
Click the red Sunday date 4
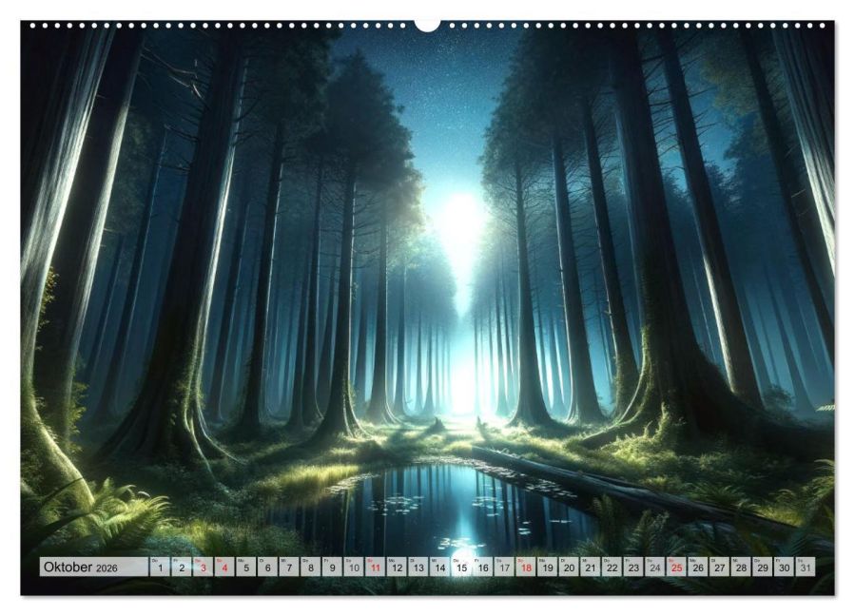pos(224,567)
